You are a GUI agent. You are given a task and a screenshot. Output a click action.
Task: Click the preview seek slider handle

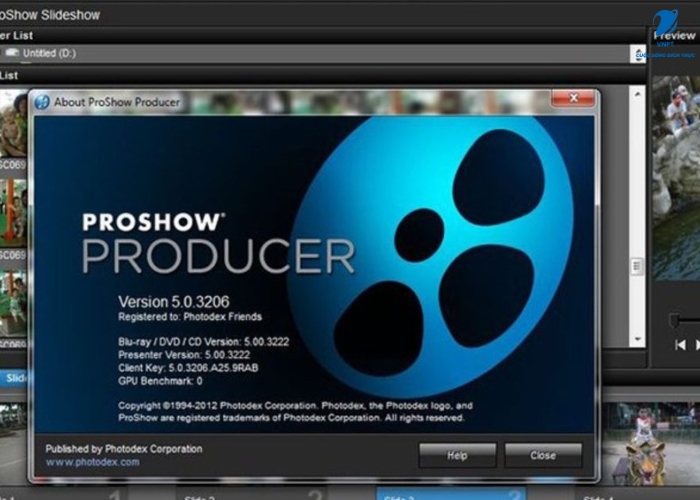point(675,319)
